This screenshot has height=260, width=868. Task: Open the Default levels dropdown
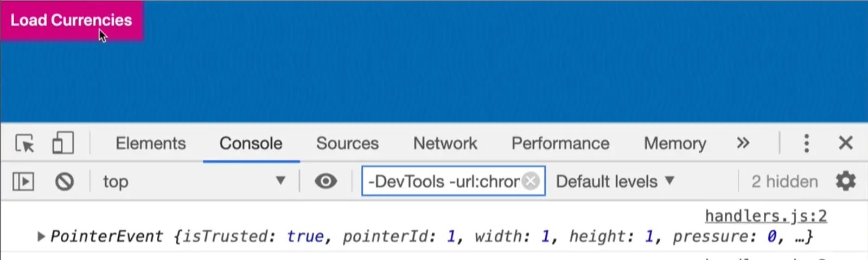[x=615, y=181]
